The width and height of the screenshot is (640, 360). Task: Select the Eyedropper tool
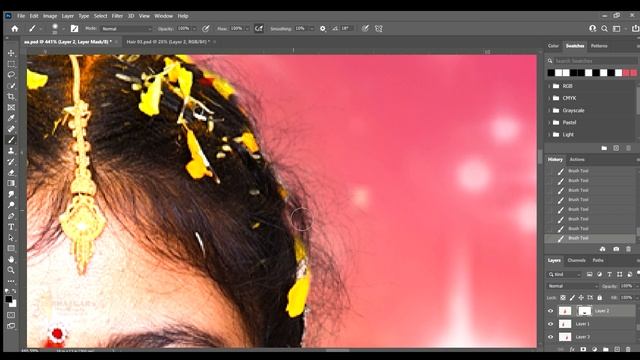coord(11,118)
